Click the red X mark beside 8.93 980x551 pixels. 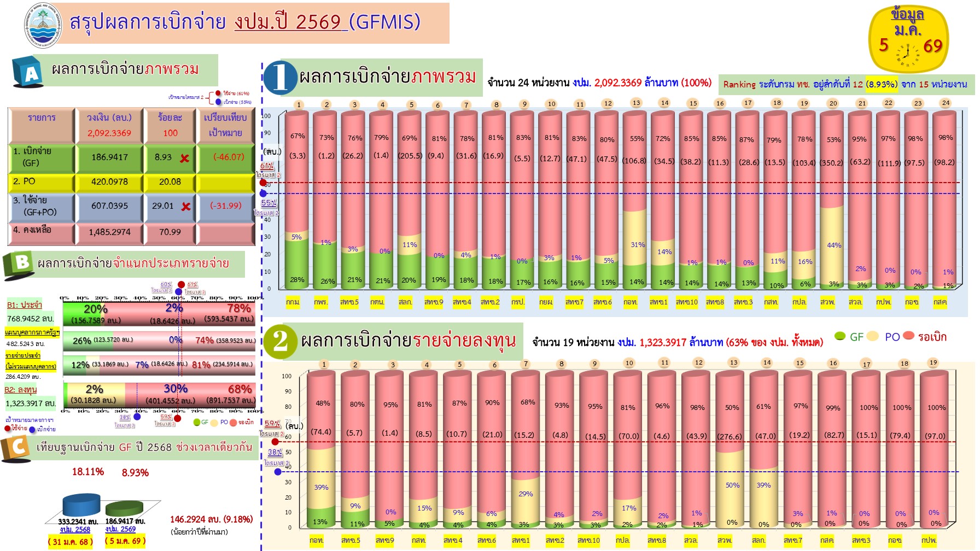point(185,158)
